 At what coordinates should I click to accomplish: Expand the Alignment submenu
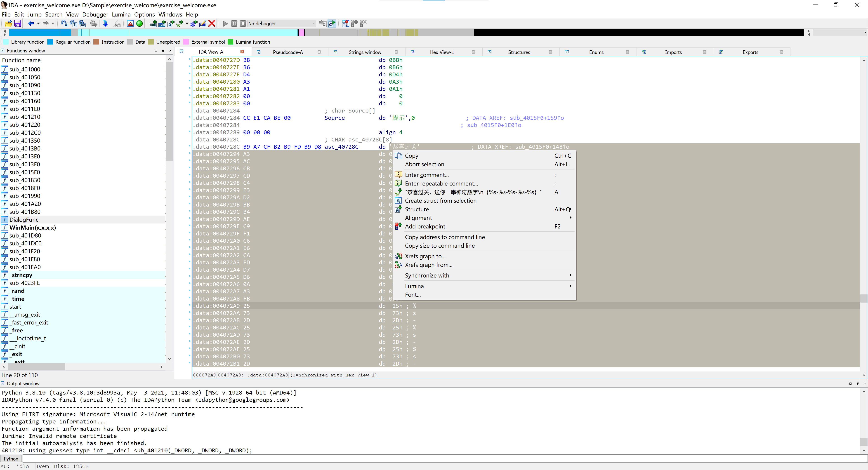coord(485,218)
